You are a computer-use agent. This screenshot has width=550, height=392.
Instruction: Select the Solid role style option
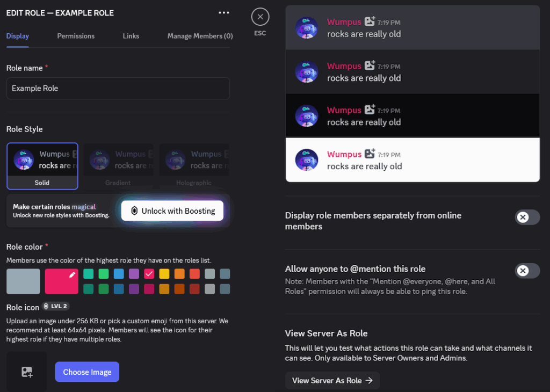click(42, 166)
